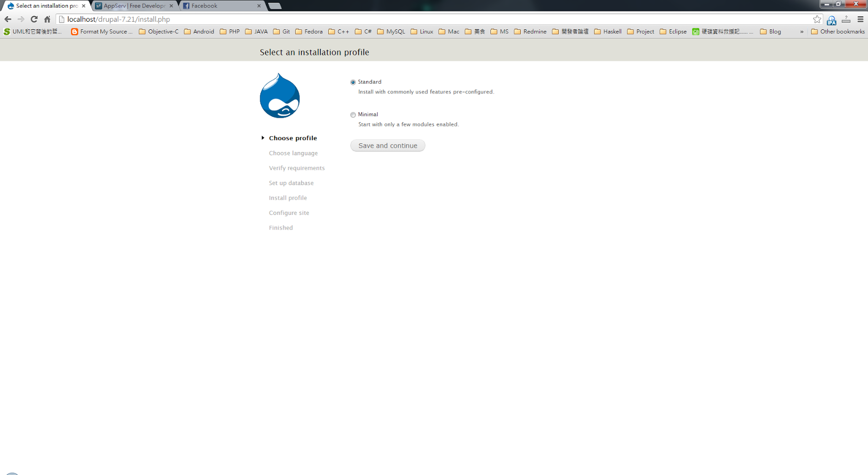The image size is (868, 475).
Task: Open the Chrome menu hamburger icon
Action: (860, 19)
